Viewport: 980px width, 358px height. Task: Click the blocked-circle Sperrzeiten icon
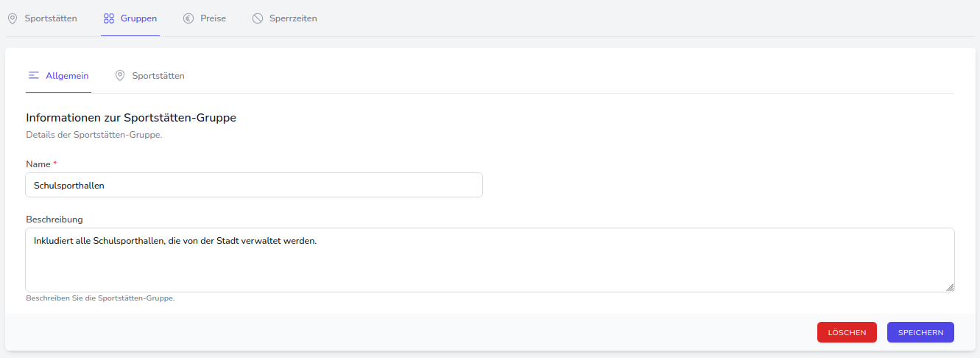point(258,18)
